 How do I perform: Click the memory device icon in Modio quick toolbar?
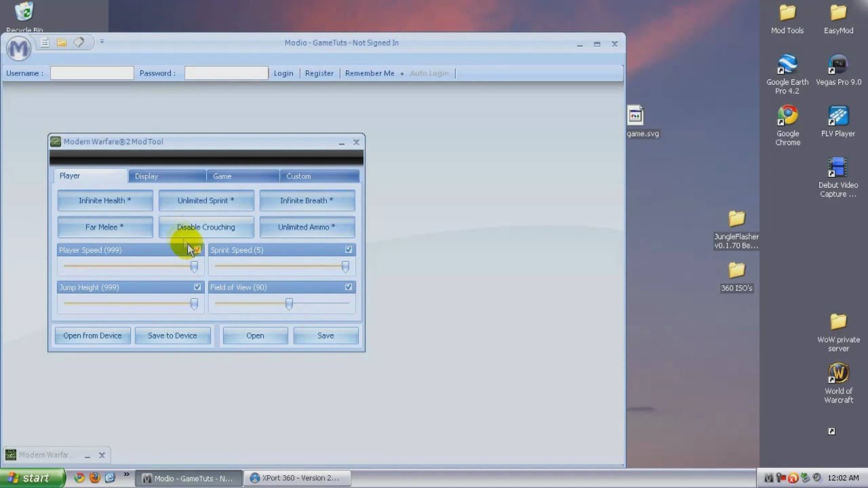[79, 43]
